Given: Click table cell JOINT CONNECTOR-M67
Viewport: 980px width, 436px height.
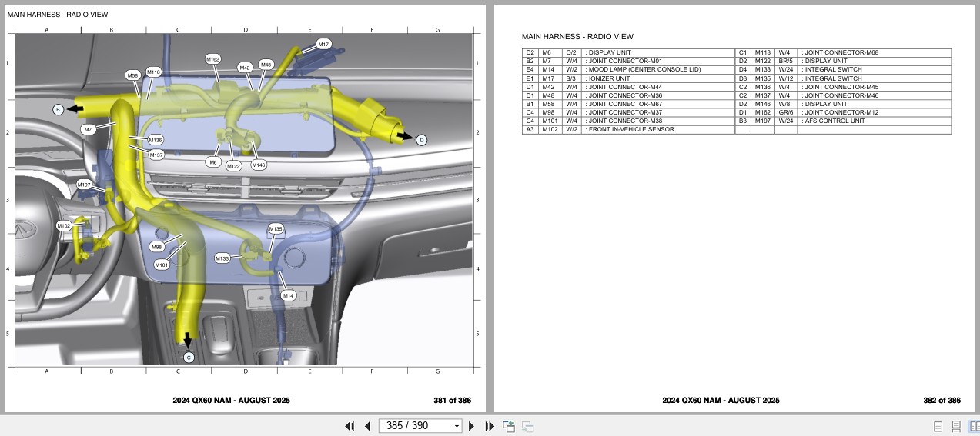Looking at the screenshot, I should tap(658, 105).
